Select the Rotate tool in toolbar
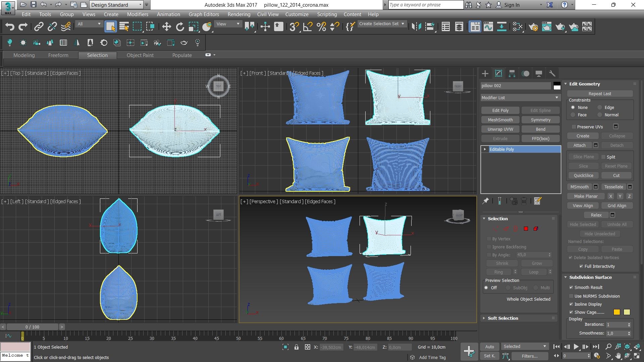 180,27
